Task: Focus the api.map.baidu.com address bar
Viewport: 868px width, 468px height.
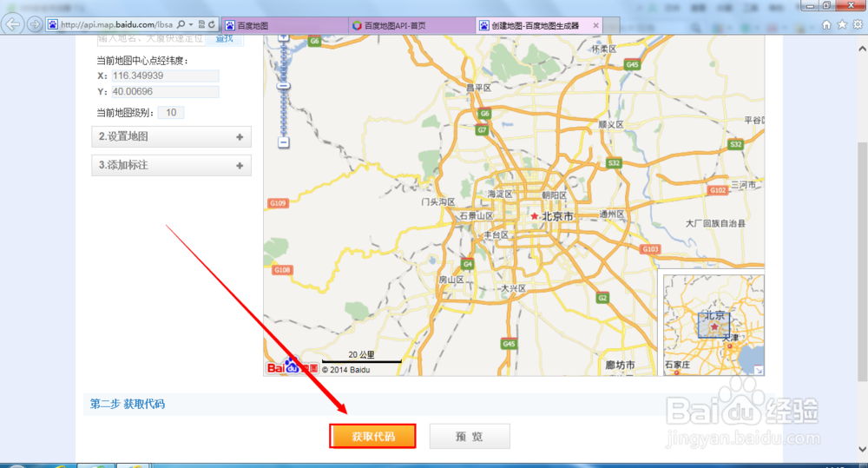Action: [x=117, y=24]
